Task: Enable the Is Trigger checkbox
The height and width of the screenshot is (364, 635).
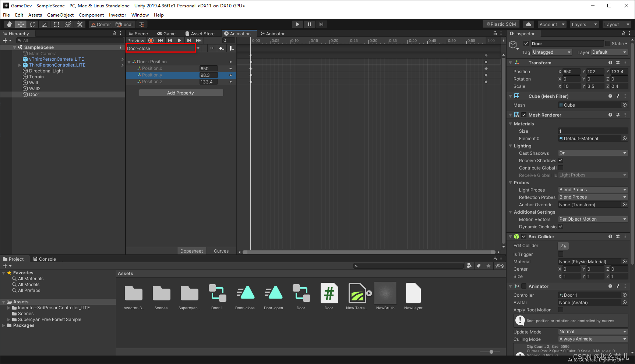Action: 561,254
